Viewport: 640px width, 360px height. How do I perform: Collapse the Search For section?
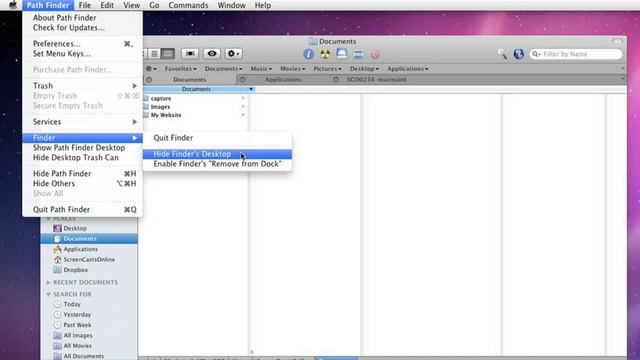click(x=48, y=294)
